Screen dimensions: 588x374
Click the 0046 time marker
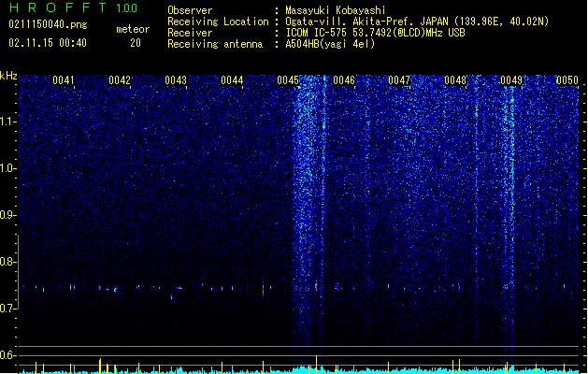click(x=344, y=79)
